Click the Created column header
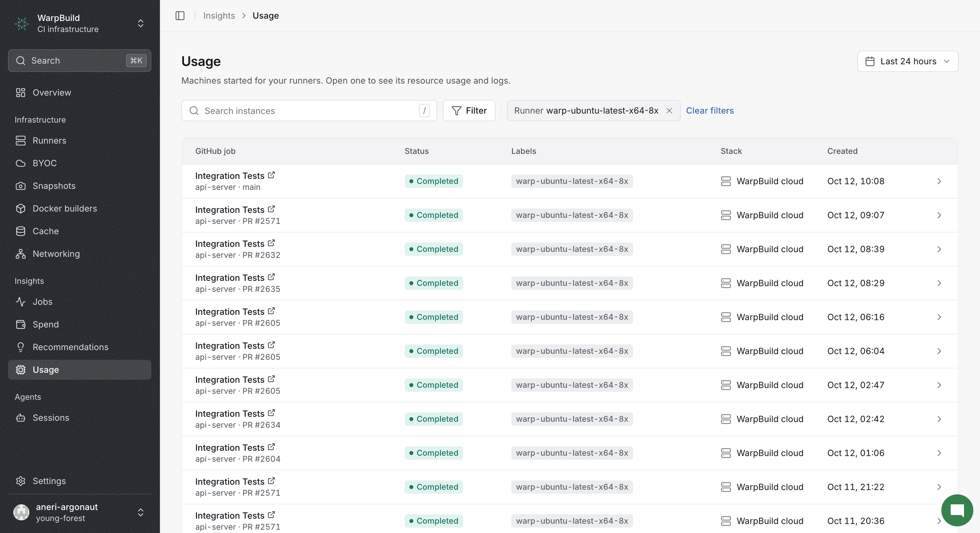980x533 pixels. point(842,151)
